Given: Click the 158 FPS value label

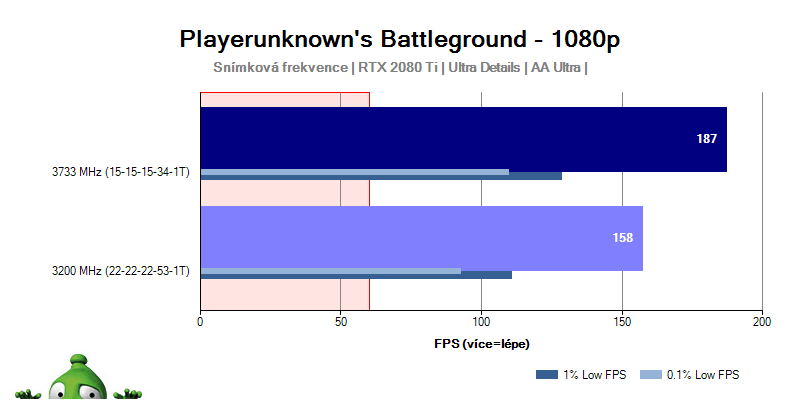Looking at the screenshot, I should (622, 238).
